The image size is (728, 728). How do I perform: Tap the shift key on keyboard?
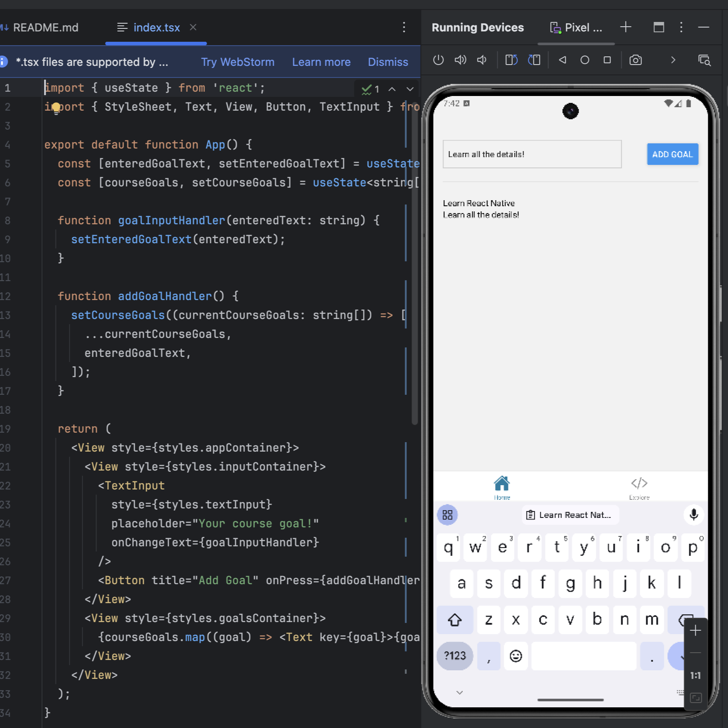[x=455, y=620]
